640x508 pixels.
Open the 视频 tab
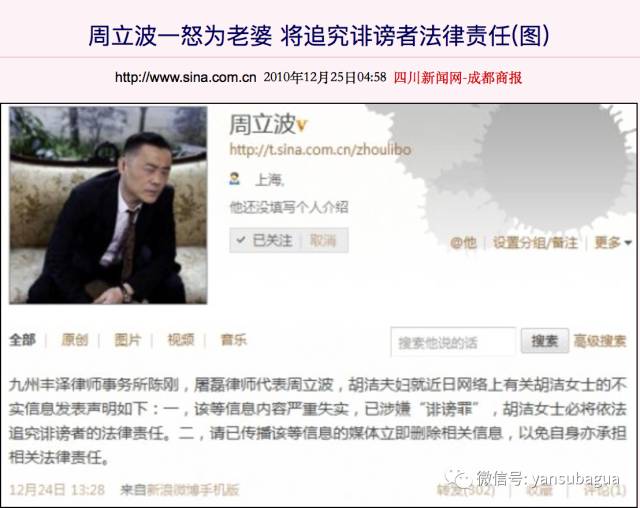181,339
